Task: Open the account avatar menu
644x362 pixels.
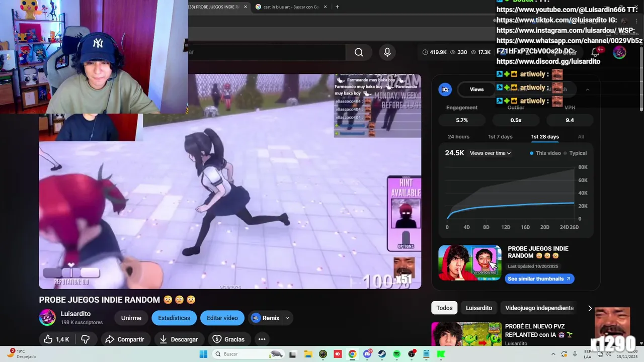Action: tap(619, 52)
